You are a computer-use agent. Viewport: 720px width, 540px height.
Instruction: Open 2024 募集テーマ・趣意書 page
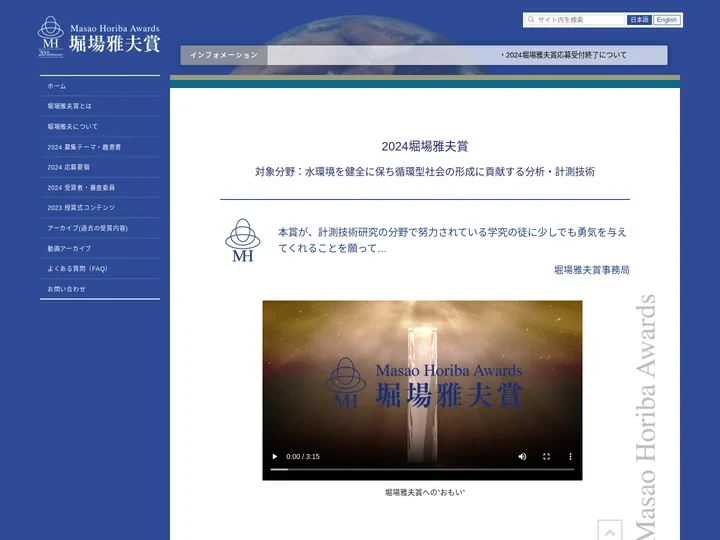(x=100, y=147)
